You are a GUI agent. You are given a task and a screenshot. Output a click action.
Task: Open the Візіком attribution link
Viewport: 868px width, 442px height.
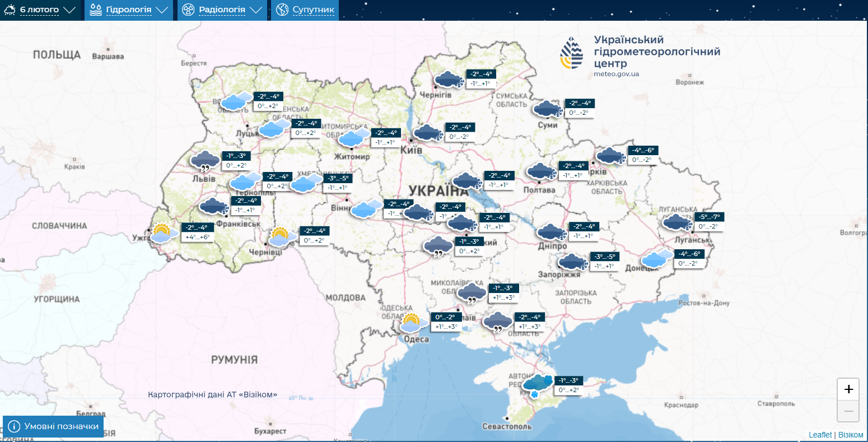tap(851, 435)
